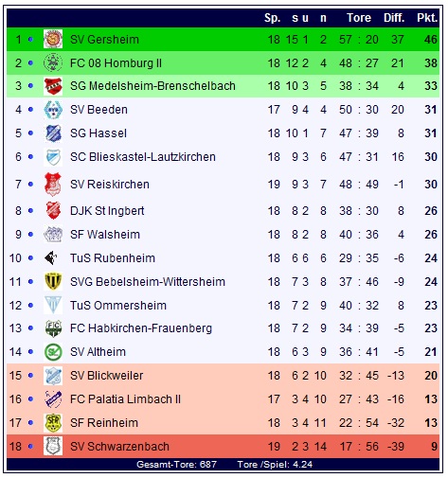Select the SG Hassel blue crest
448x478 pixels.
(x=53, y=133)
